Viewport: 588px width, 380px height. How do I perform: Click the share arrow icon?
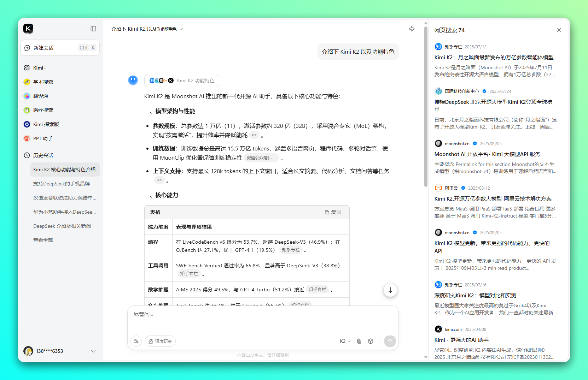pos(412,29)
